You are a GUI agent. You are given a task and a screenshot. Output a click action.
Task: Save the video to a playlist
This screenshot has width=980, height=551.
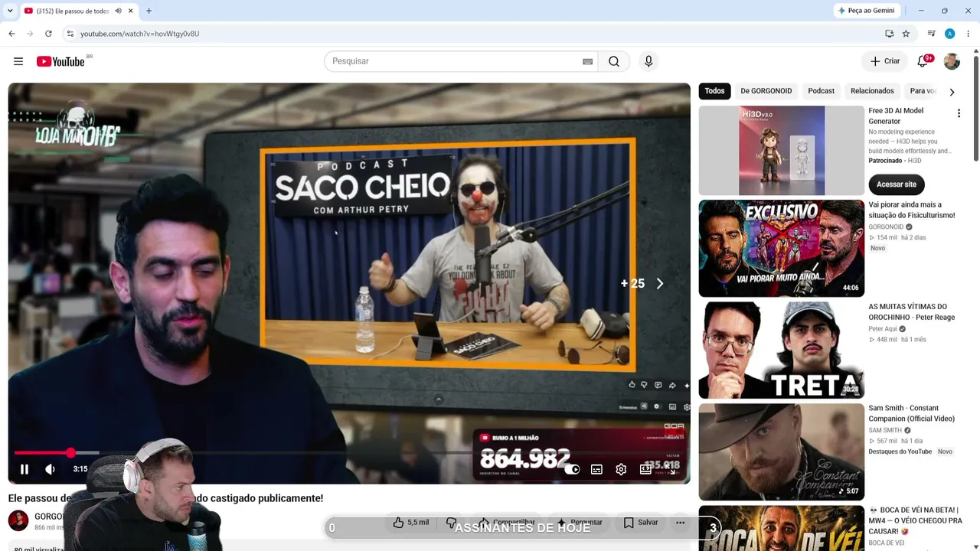pyautogui.click(x=641, y=523)
